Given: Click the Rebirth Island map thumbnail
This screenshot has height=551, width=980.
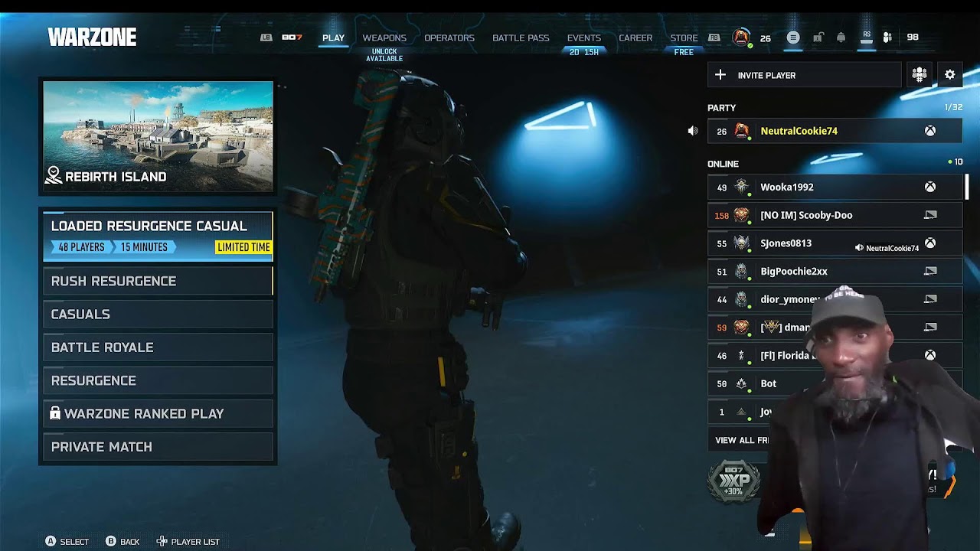Looking at the screenshot, I should (158, 136).
